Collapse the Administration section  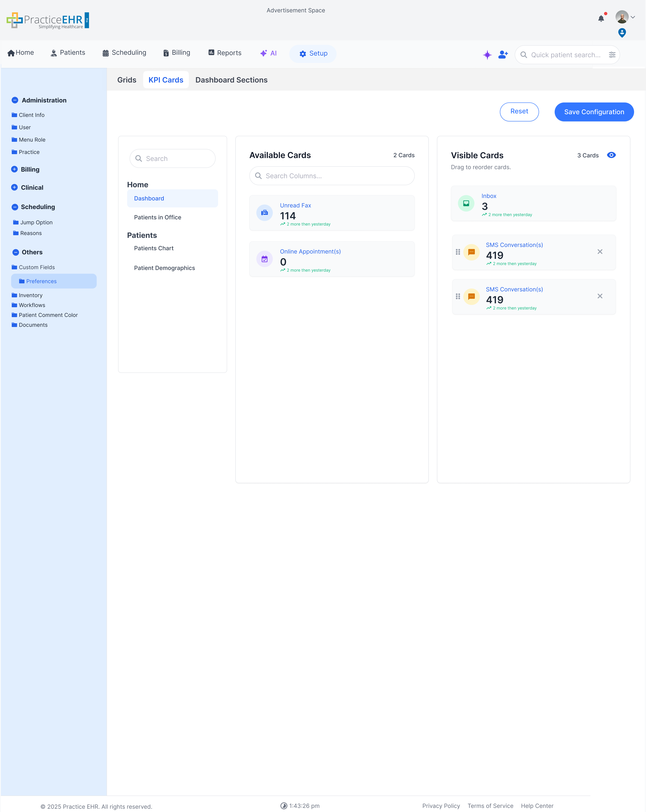point(15,100)
